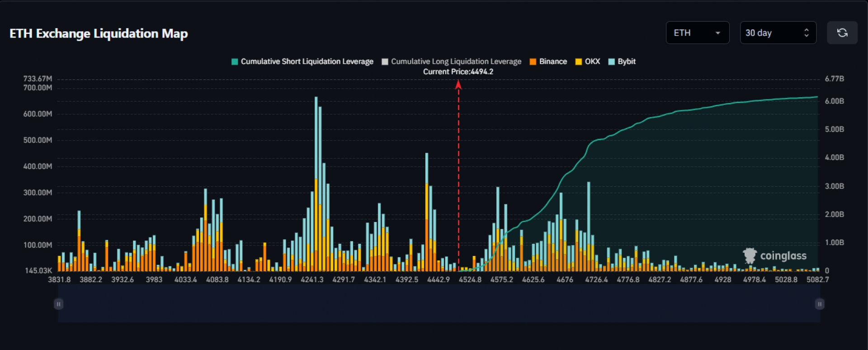Click the yellow OKX legend swatch
The height and width of the screenshot is (350, 868).
[x=579, y=61]
